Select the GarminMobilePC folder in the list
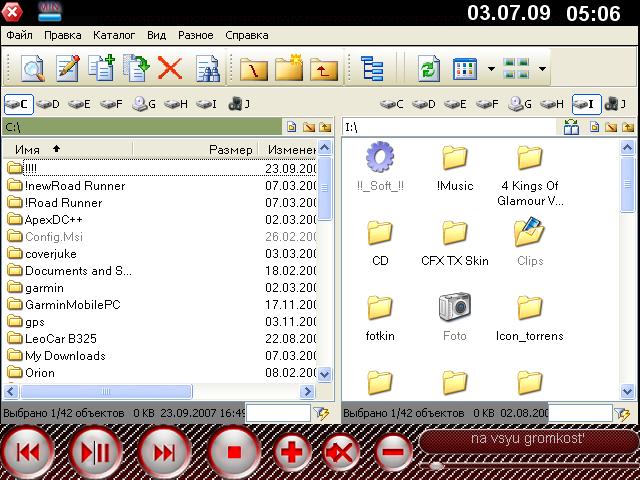The height and width of the screenshot is (480, 640). click(72, 305)
